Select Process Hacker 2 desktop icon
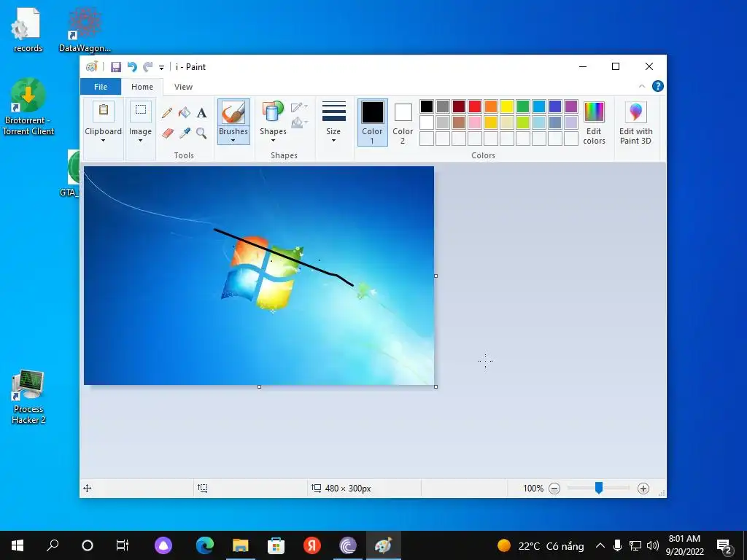Viewport: 747px width, 560px height. click(x=28, y=397)
